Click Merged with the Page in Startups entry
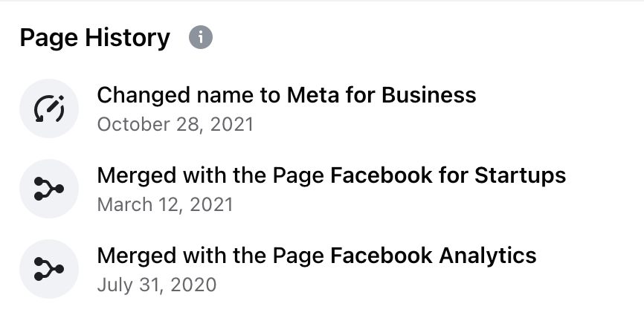This screenshot has width=644, height=318. point(211,175)
